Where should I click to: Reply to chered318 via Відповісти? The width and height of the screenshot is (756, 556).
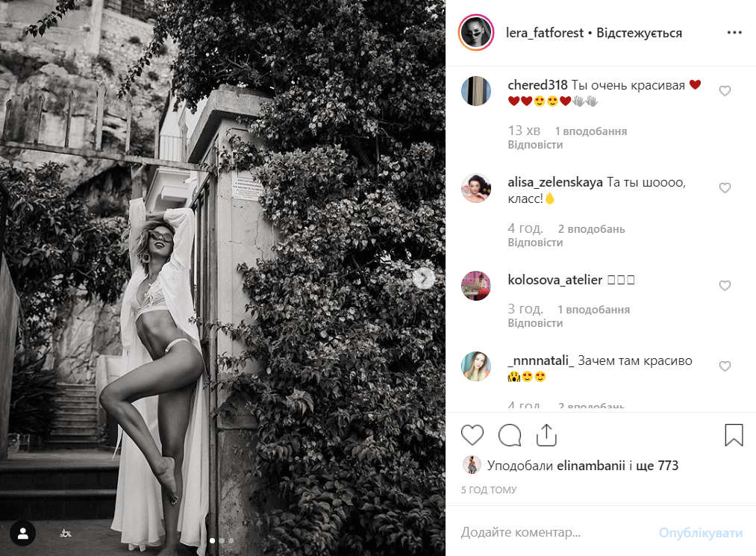535,145
